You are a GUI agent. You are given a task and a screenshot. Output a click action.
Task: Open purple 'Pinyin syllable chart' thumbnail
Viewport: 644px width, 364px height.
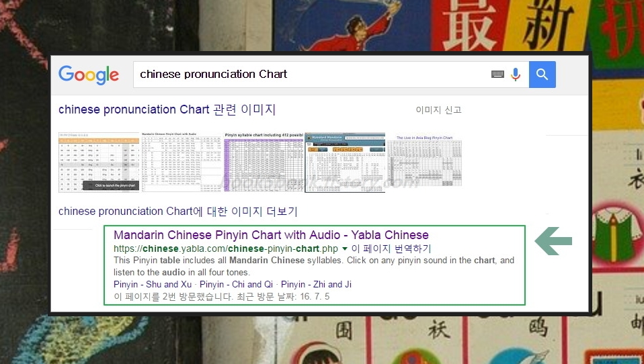264,162
